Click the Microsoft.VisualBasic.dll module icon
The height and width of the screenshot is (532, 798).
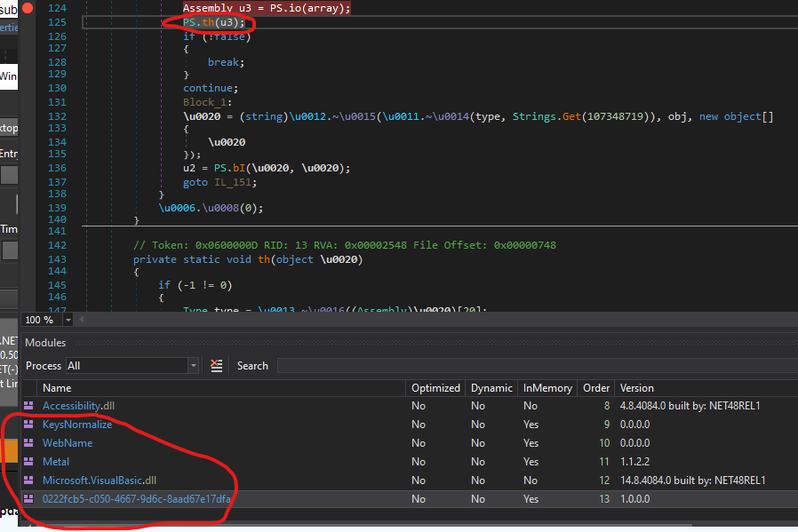pyautogui.click(x=30, y=480)
